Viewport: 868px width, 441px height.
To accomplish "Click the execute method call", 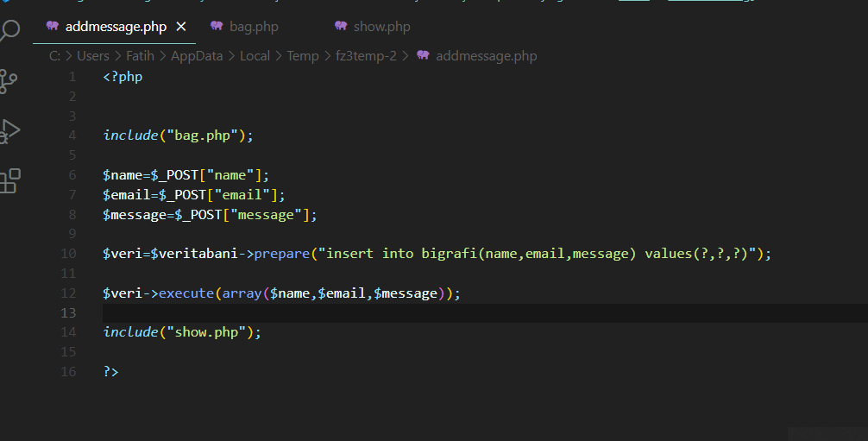I will [186, 293].
